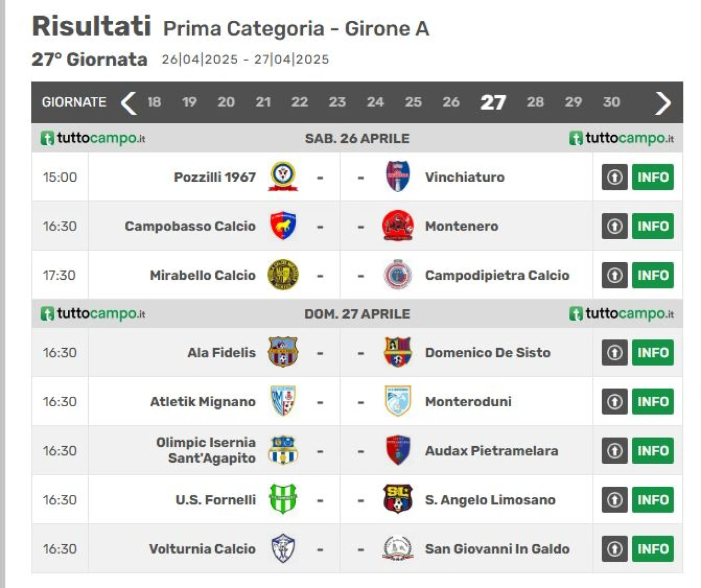Click the Volturnia Calcio team crest

pos(283,548)
